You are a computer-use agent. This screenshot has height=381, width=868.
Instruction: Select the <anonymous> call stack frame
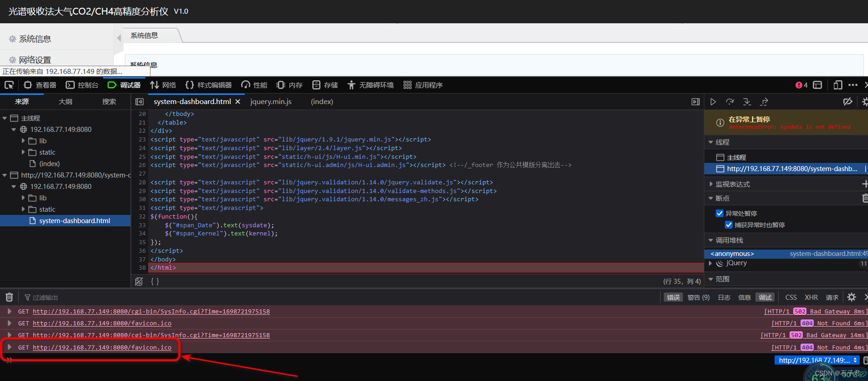click(x=786, y=254)
